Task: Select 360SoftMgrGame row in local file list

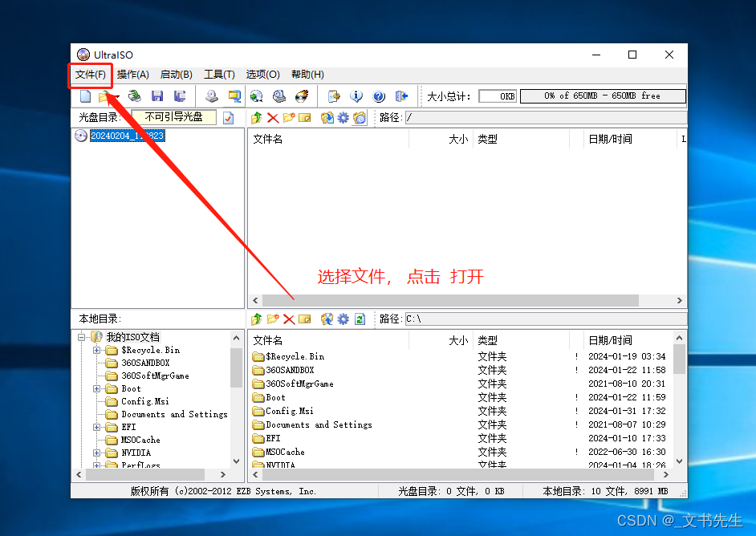Action: pos(461,384)
